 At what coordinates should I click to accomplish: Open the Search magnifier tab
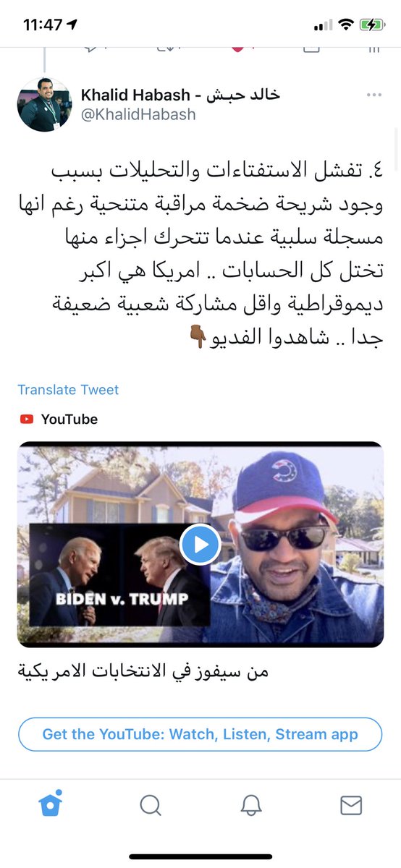click(x=151, y=805)
